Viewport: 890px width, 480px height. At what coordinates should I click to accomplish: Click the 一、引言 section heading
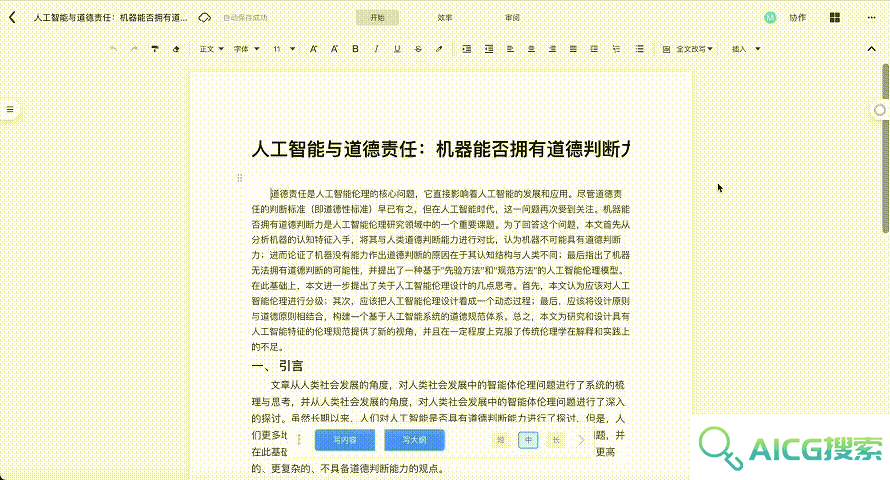point(277,366)
